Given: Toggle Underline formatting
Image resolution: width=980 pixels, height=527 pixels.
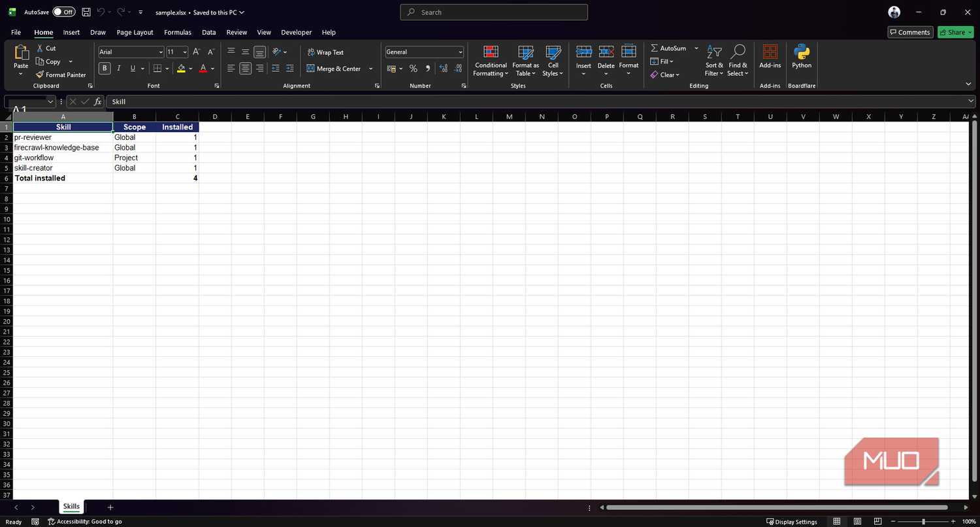Looking at the screenshot, I should click(x=133, y=69).
